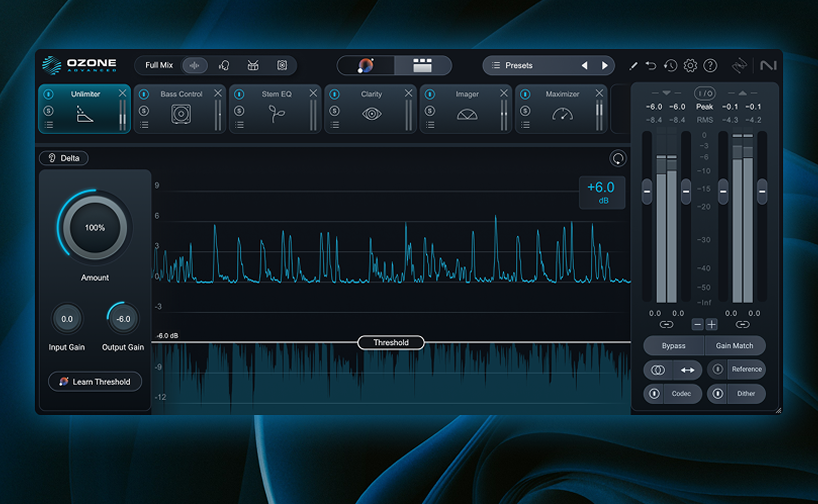Open the Stem EQ sprout icon
The image size is (818, 504).
[276, 114]
